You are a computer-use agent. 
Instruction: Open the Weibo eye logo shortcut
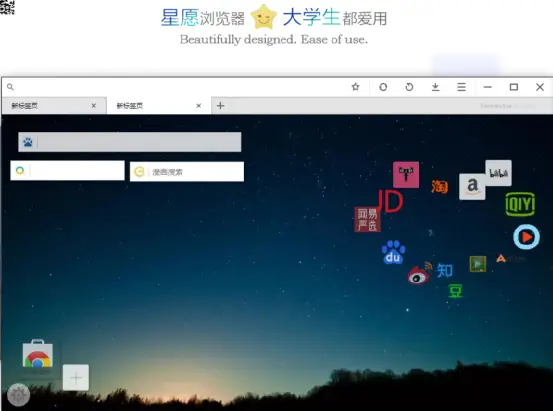[x=420, y=273]
